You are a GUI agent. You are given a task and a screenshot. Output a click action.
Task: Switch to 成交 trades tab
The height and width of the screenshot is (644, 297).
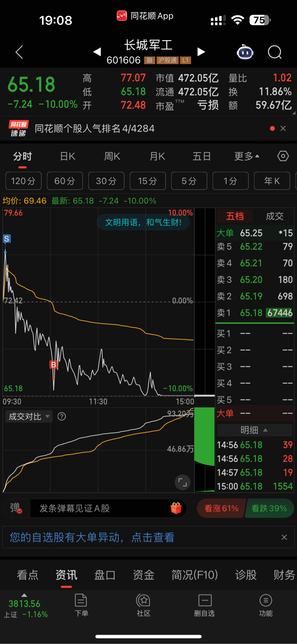(x=275, y=216)
